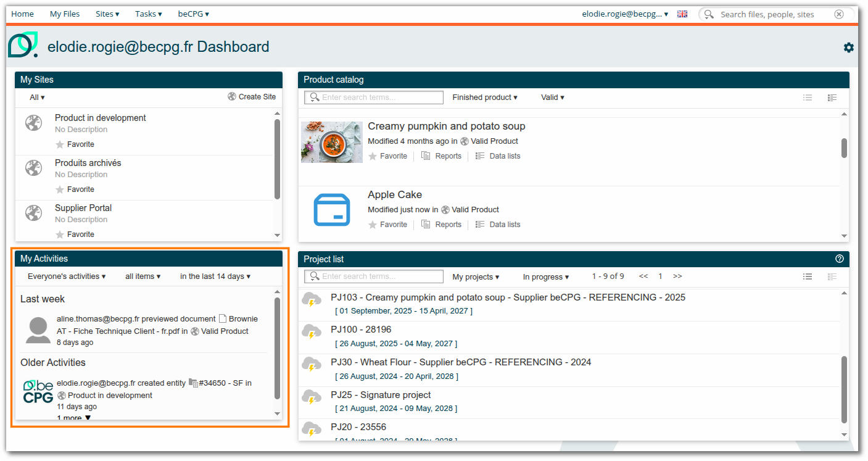The width and height of the screenshot is (868, 461).
Task: Click globe icon for Product in development site
Action: coord(33,123)
